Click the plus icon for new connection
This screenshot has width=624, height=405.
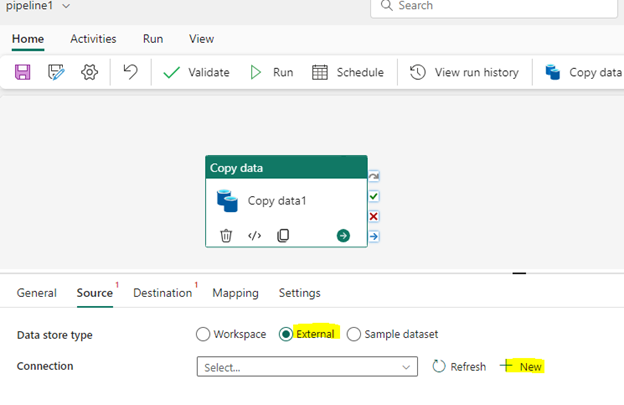(506, 365)
